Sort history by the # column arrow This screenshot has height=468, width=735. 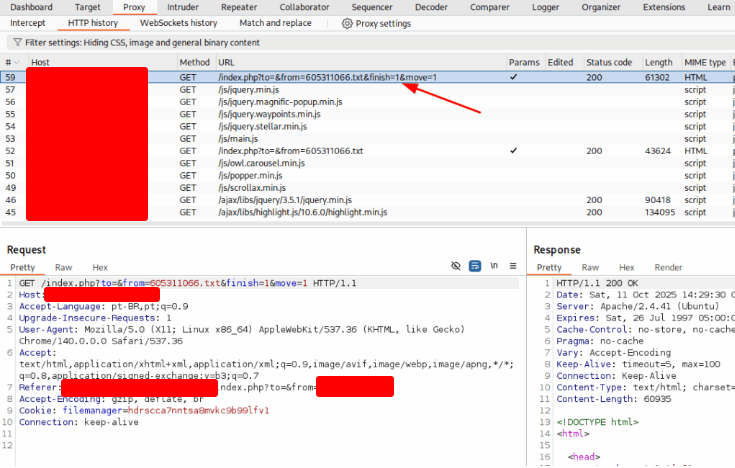18,63
